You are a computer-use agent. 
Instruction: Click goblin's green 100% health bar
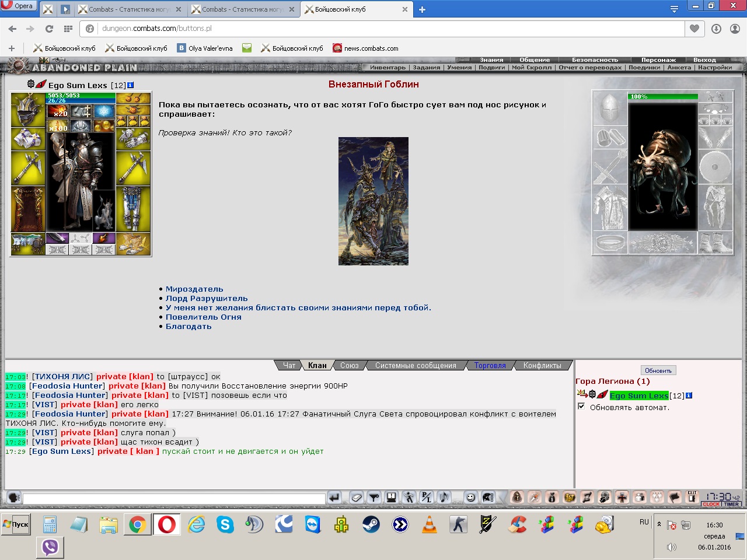(x=663, y=97)
